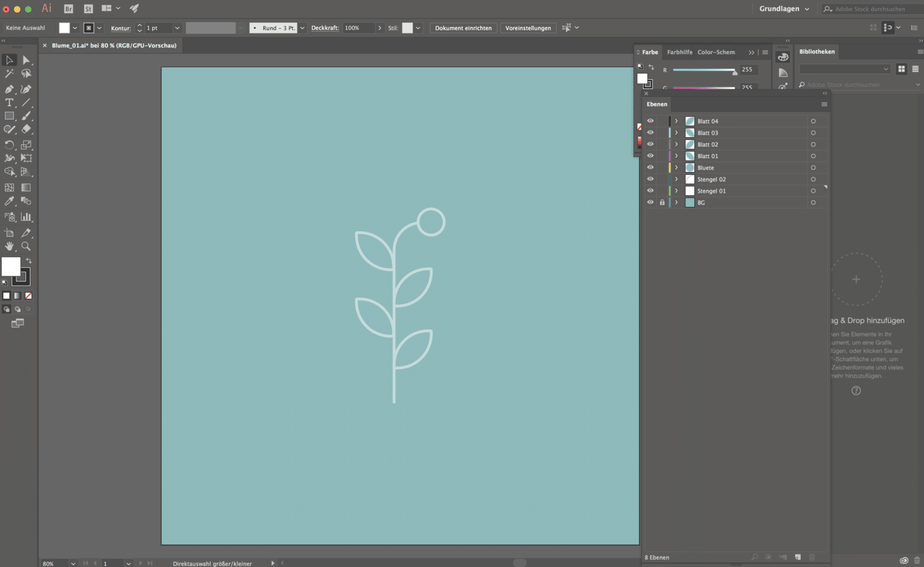Open the Bibliotheken panel tab
Viewport: 924px width, 567px height.
816,52
